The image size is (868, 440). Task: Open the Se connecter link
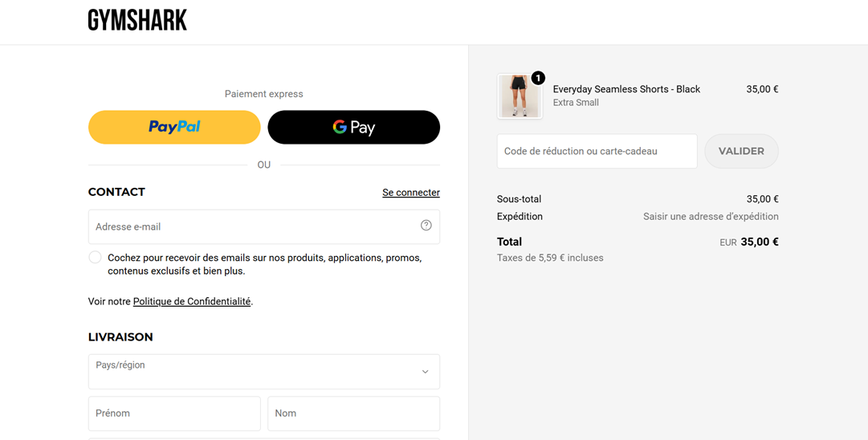(411, 193)
